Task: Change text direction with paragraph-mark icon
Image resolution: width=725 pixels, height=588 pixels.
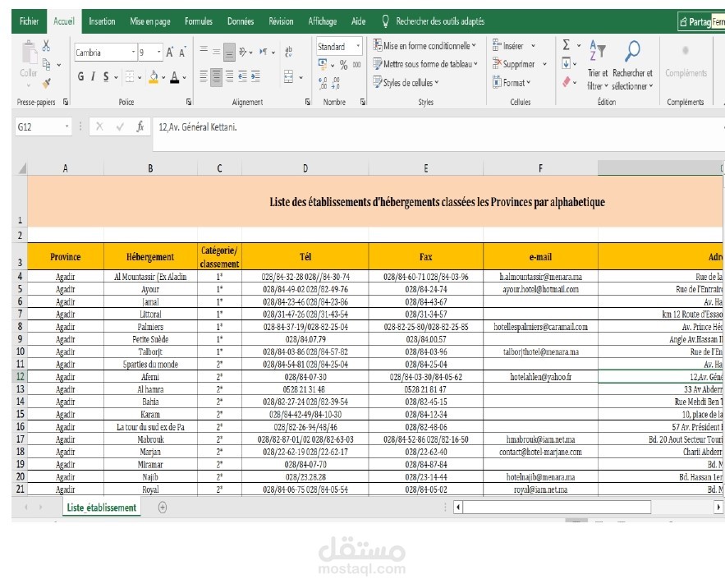Action: pyautogui.click(x=264, y=53)
